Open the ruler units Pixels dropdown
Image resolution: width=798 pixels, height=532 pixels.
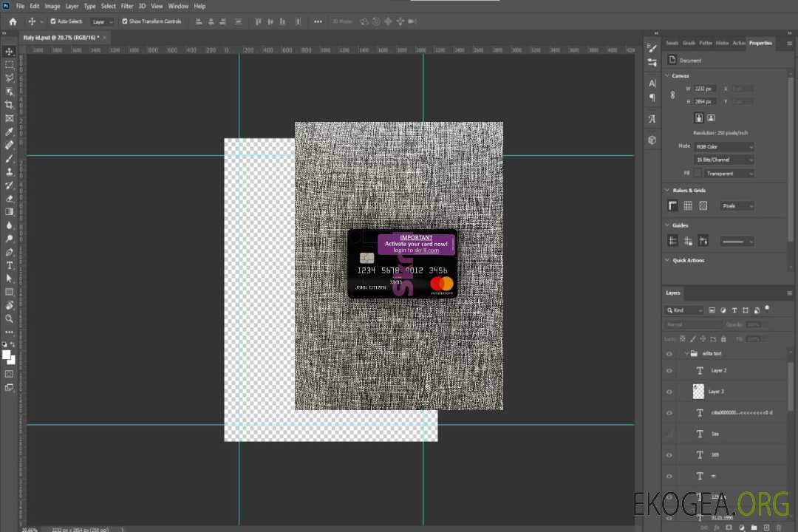[x=737, y=206]
